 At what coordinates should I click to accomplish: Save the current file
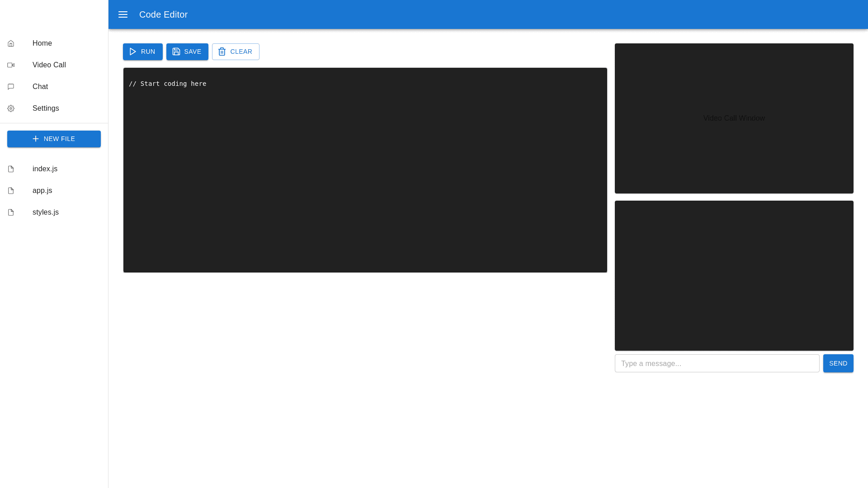tap(187, 52)
